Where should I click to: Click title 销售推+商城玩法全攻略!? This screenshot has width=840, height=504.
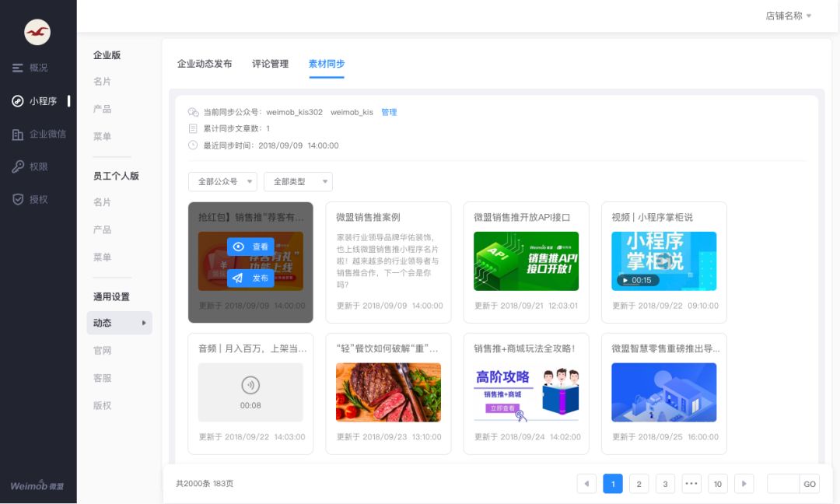coord(524,348)
